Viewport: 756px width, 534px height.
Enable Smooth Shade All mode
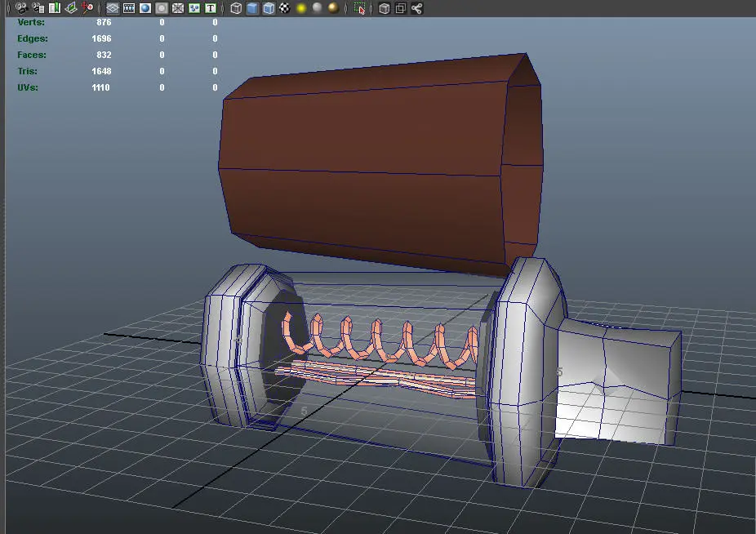click(x=252, y=8)
